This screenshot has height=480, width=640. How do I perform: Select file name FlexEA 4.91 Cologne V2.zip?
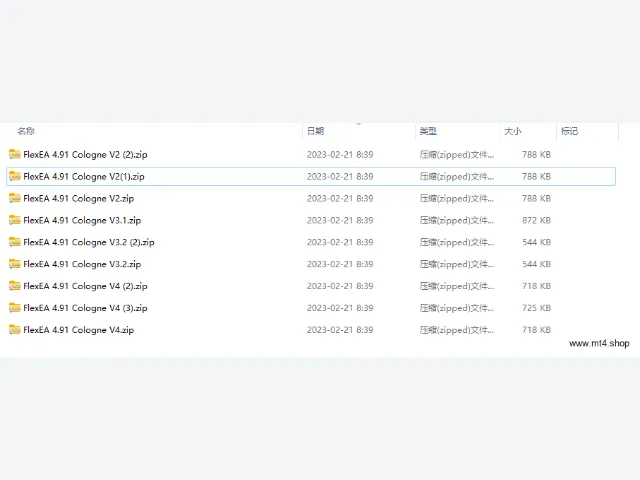(x=78, y=199)
